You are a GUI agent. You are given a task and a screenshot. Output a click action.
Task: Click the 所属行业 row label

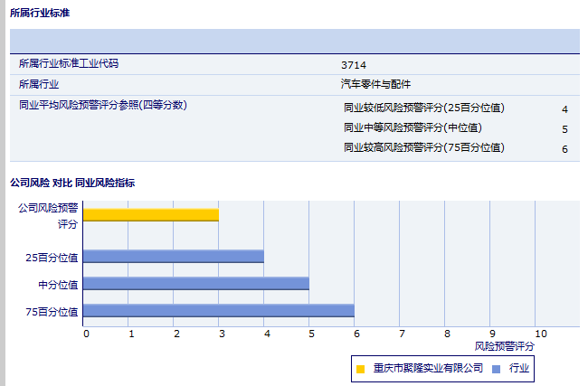point(39,84)
